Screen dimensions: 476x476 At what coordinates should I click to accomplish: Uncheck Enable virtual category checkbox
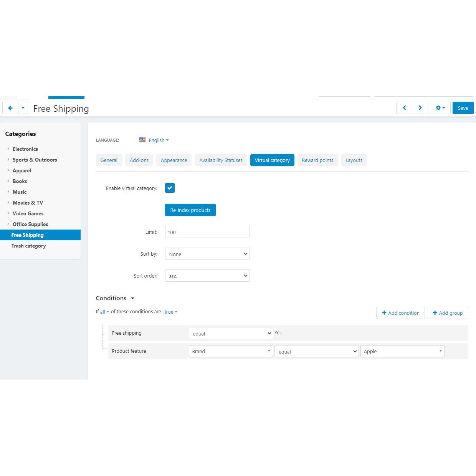click(170, 188)
